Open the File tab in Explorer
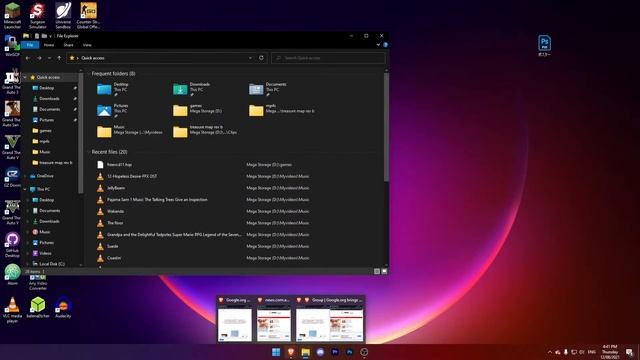Viewport: 640px width, 360px height. click(x=30, y=45)
